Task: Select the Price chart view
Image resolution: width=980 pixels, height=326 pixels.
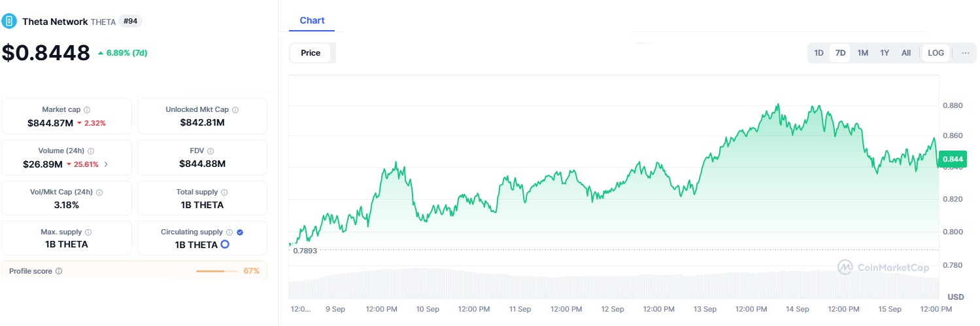Action: point(311,53)
